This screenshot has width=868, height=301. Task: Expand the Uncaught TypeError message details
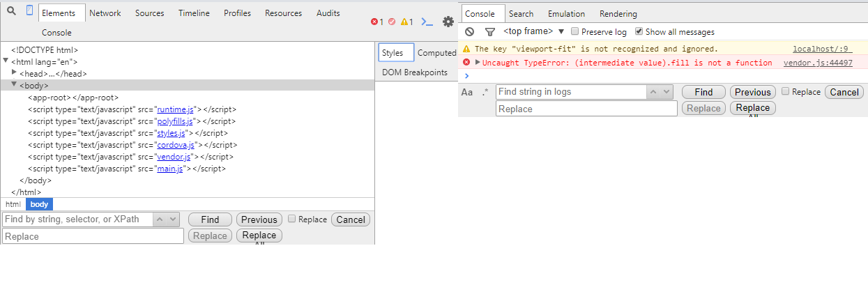478,62
